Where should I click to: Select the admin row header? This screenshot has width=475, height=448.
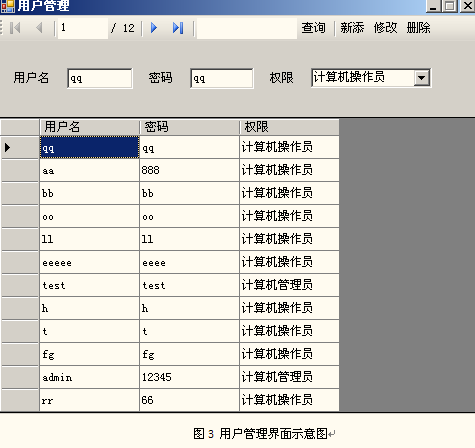20,377
